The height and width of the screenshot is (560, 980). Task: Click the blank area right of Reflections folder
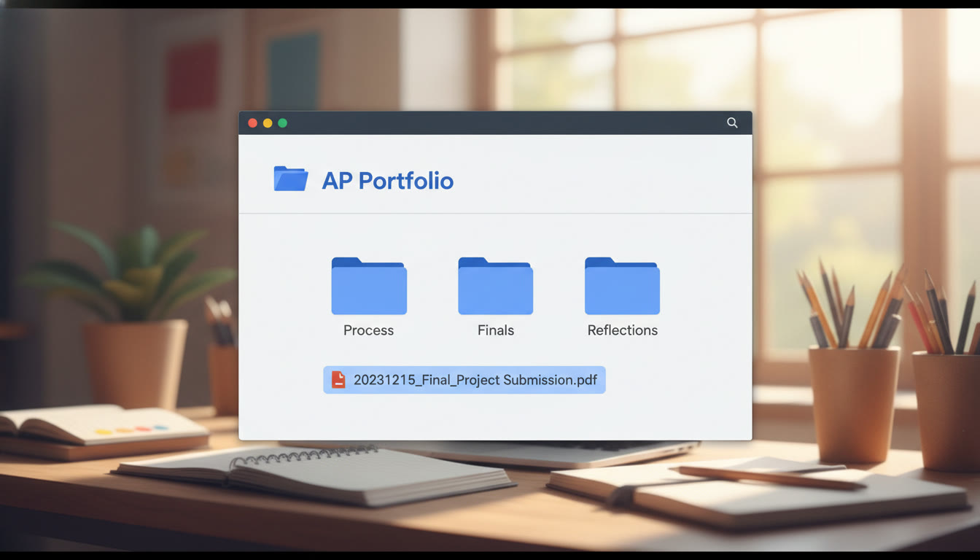(x=704, y=292)
